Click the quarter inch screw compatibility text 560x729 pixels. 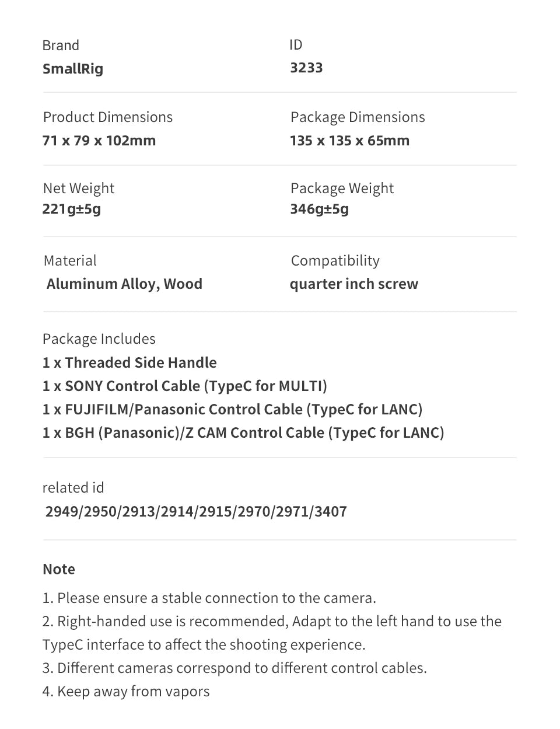353,284
